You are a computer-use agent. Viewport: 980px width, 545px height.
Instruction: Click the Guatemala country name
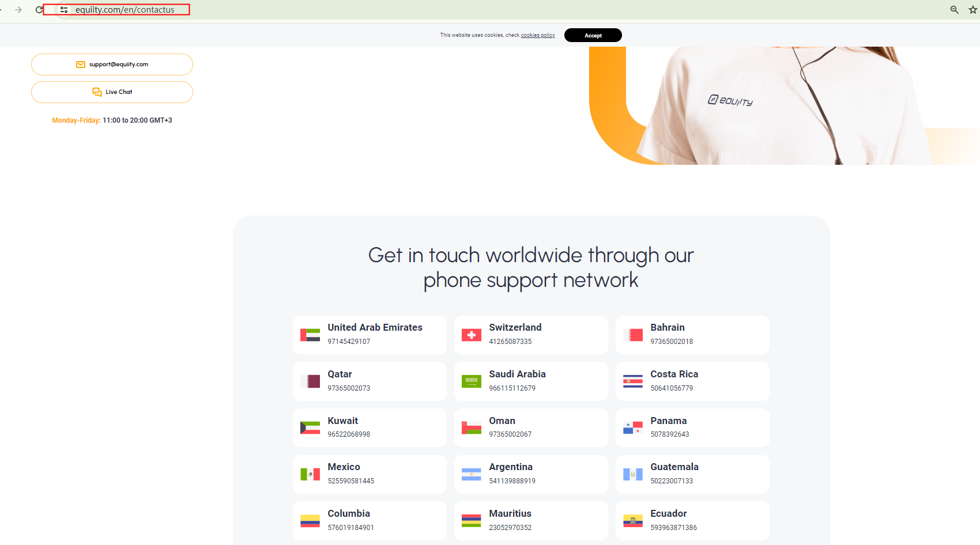(x=674, y=467)
